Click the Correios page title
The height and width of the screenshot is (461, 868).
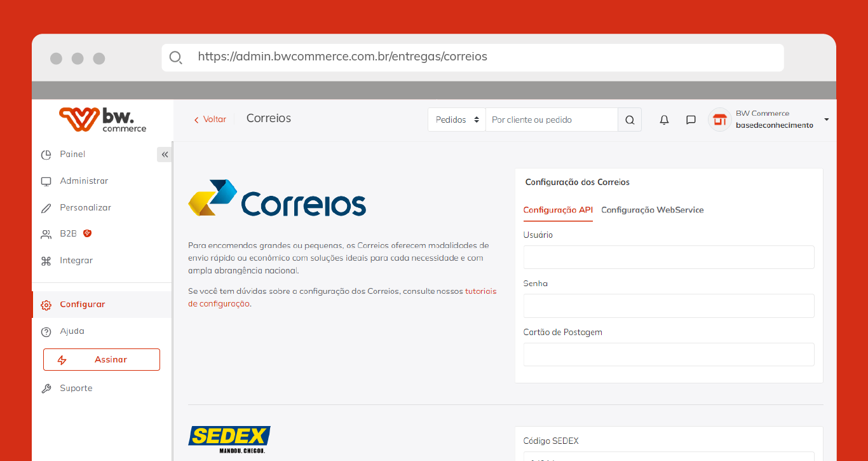(x=269, y=119)
